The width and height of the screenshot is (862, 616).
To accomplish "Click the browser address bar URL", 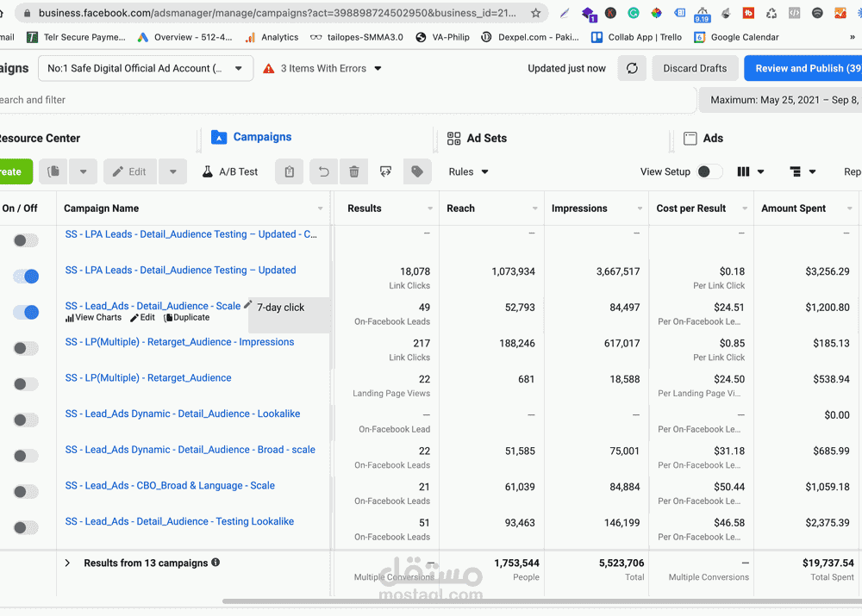I will click(x=277, y=13).
